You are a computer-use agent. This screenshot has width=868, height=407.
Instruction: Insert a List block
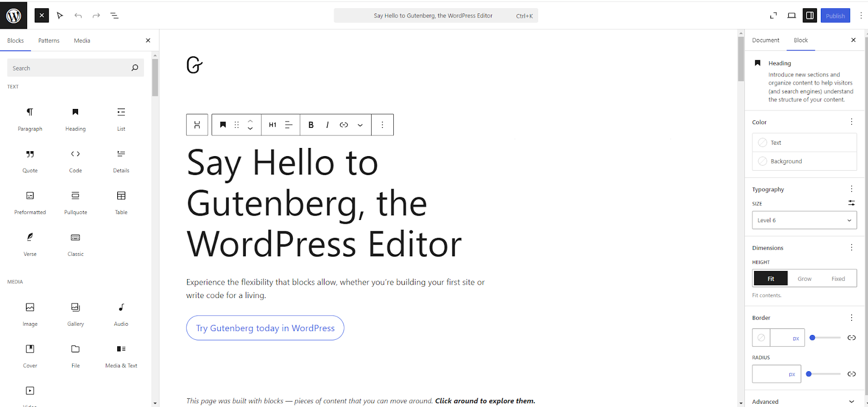[121, 119]
